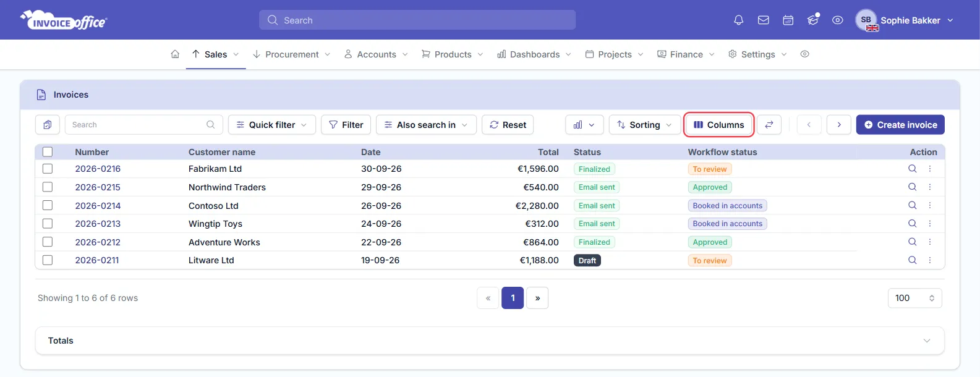This screenshot has width=980, height=377.
Task: Click the InvoiceOffice logo
Action: (63, 20)
